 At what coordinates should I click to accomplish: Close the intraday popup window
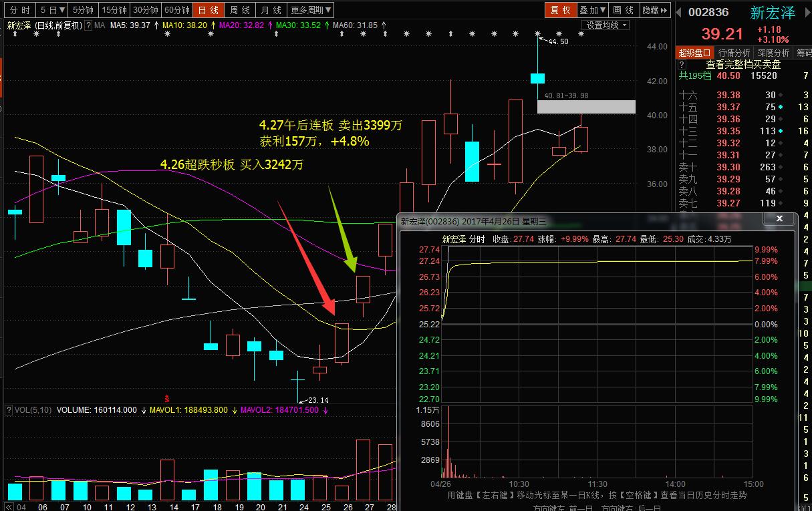(x=779, y=219)
